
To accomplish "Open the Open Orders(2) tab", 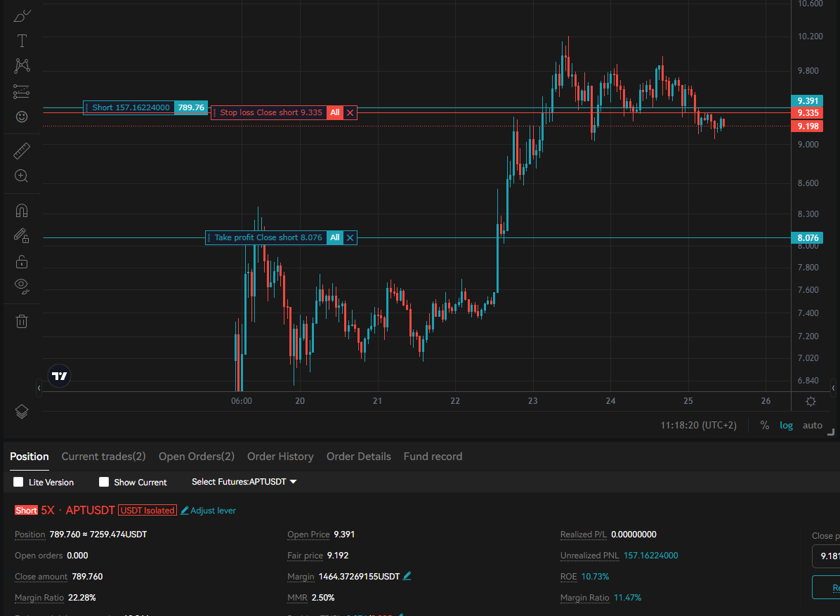I will pos(197,457).
